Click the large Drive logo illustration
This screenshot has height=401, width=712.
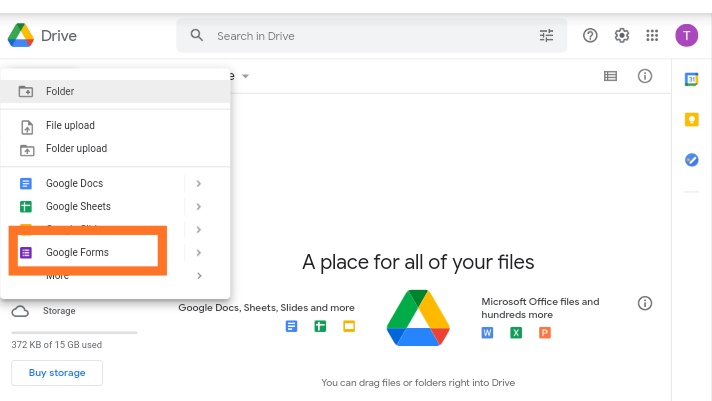click(x=418, y=318)
